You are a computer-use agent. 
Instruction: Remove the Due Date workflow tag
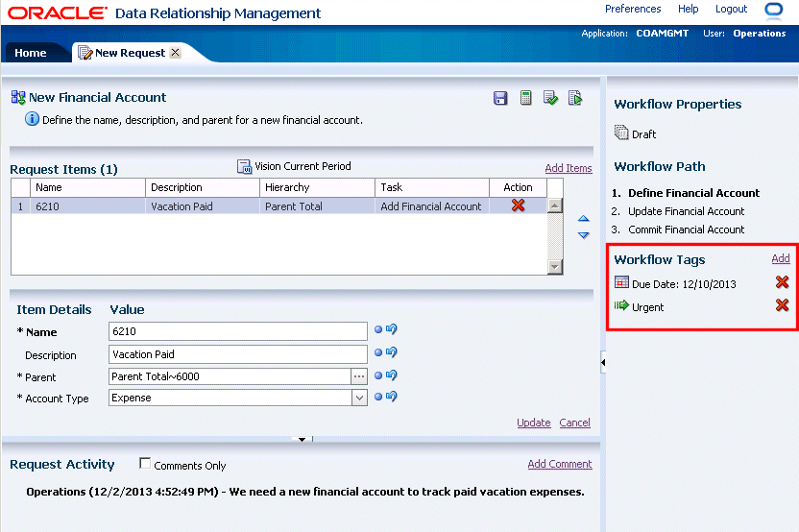click(782, 282)
